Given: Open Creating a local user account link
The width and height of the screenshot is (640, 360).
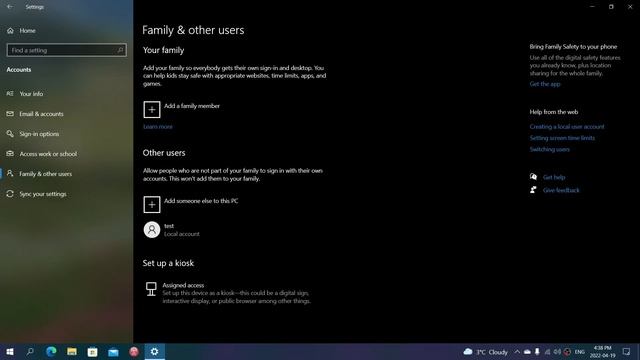Looking at the screenshot, I should point(567,127).
